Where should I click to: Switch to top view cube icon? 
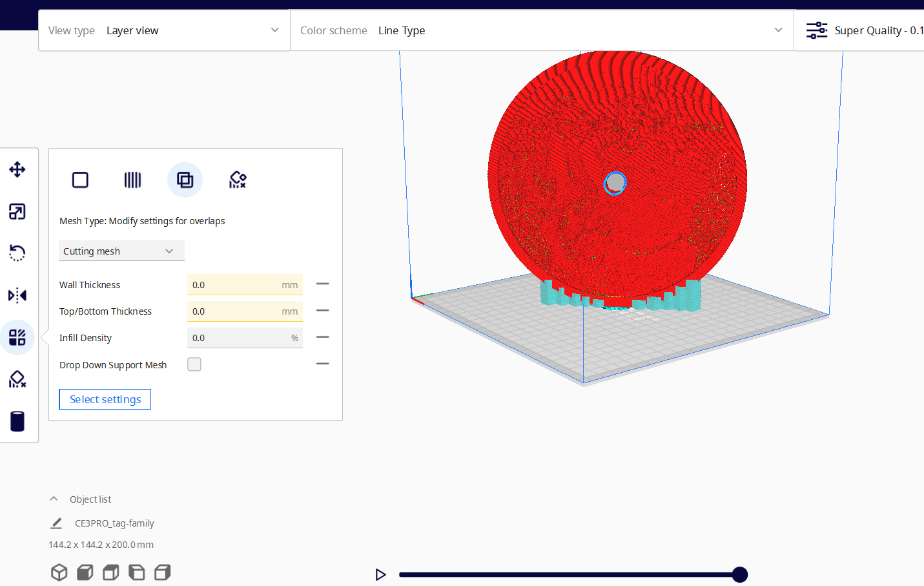(x=111, y=572)
